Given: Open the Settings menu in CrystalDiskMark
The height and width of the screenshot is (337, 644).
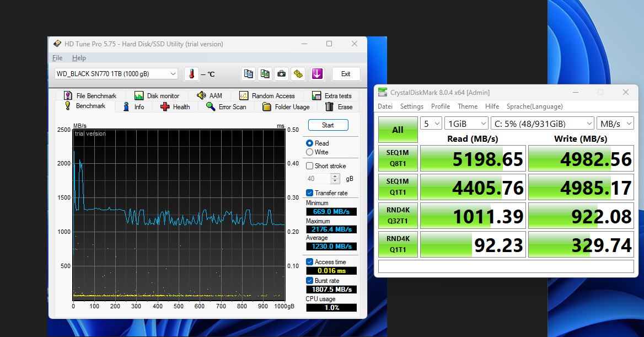Looking at the screenshot, I should pyautogui.click(x=411, y=106).
